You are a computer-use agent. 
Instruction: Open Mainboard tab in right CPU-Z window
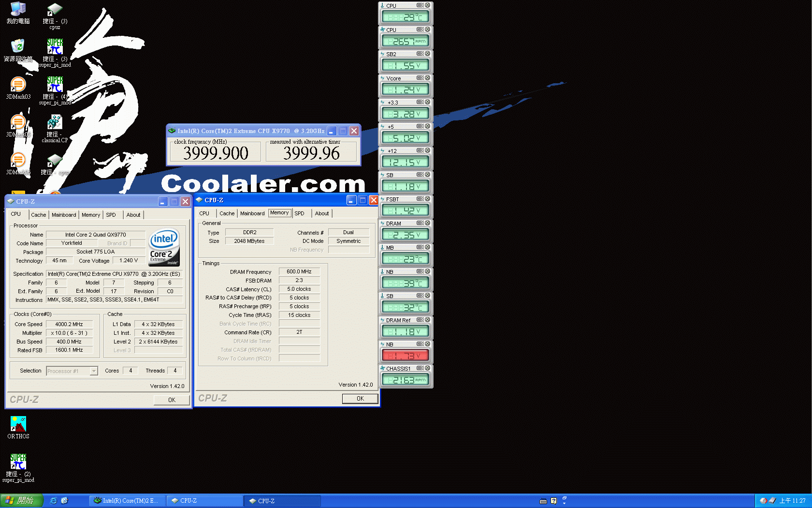point(252,213)
